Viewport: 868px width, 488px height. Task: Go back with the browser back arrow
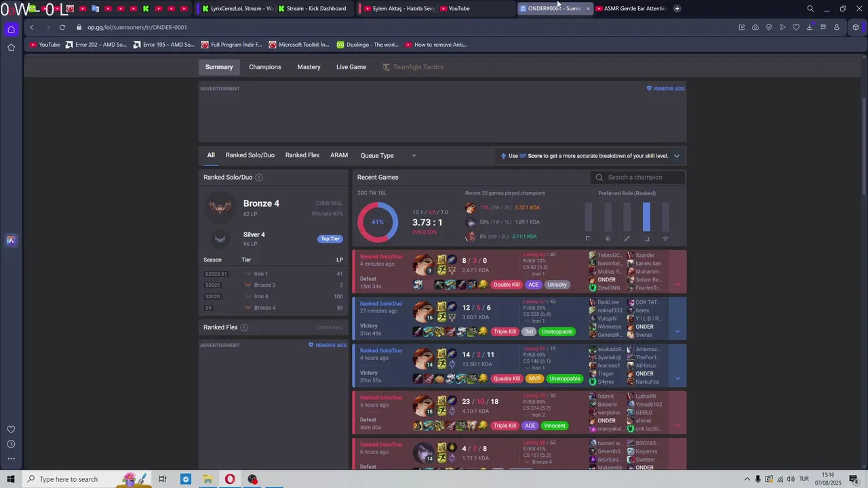pyautogui.click(x=31, y=27)
